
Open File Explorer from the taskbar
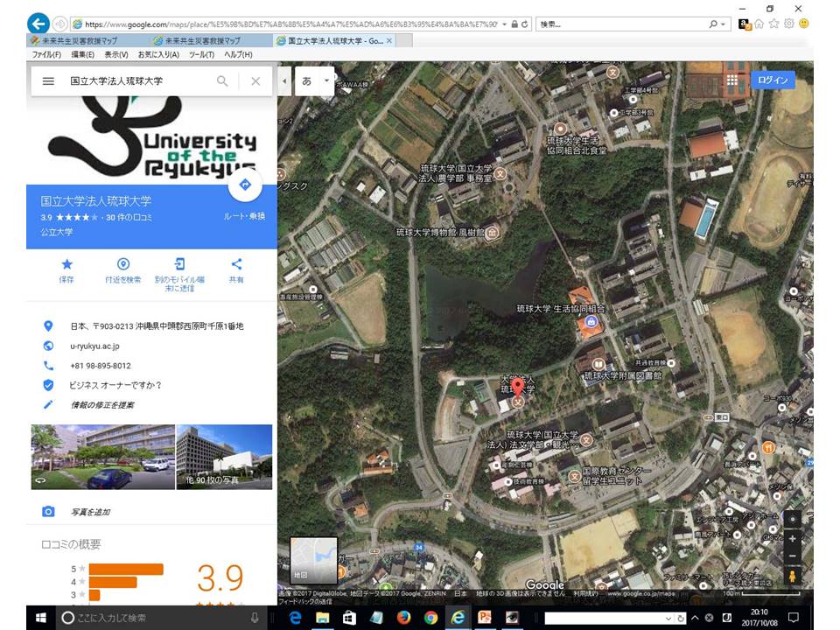pyautogui.click(x=322, y=618)
